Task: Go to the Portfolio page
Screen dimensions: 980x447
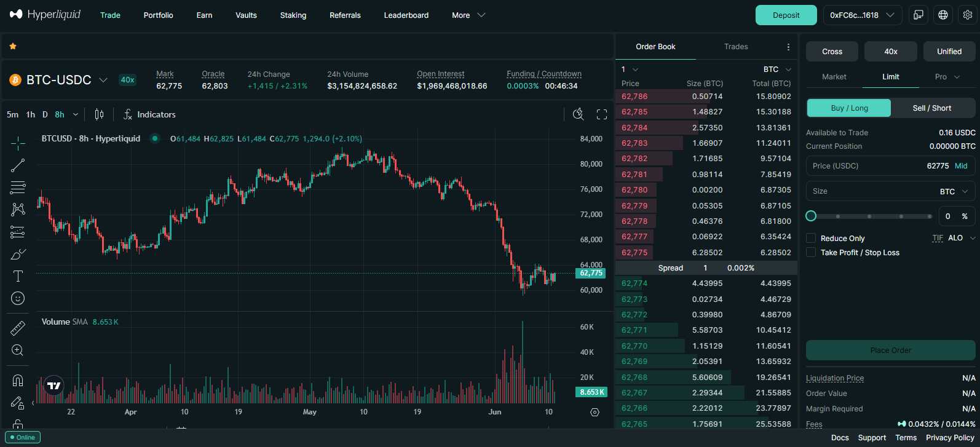Action: (x=158, y=15)
